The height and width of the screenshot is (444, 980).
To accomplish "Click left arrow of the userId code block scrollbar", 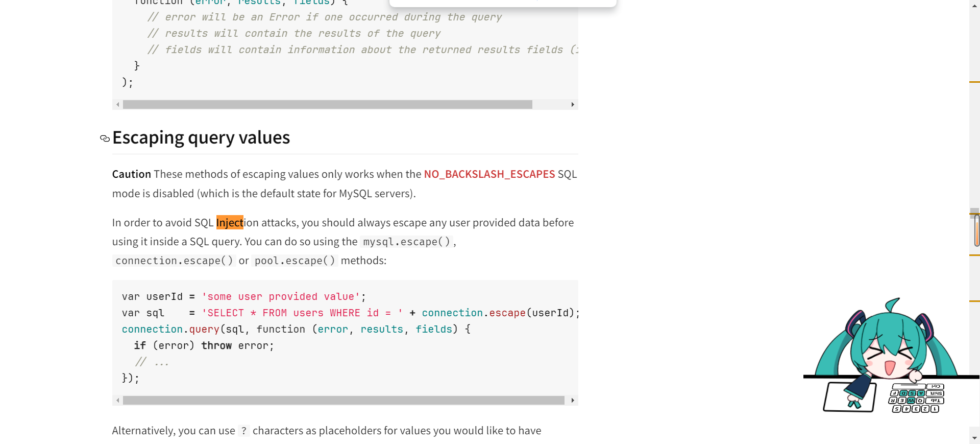I will [x=118, y=401].
